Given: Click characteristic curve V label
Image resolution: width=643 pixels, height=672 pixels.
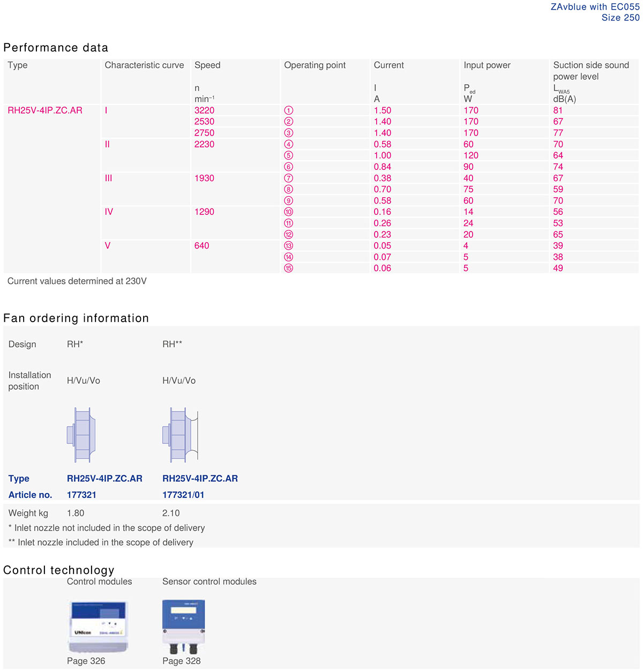Looking at the screenshot, I should coord(107,245).
